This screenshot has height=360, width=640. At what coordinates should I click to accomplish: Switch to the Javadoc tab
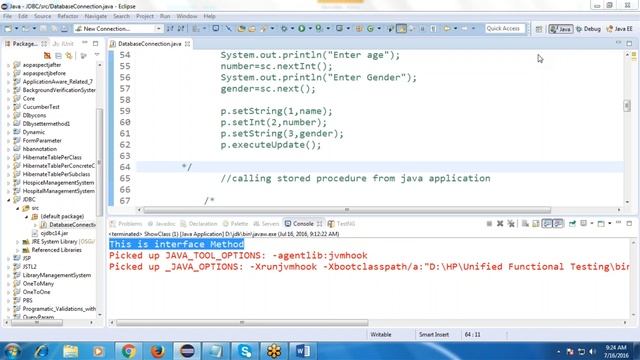pos(162,224)
